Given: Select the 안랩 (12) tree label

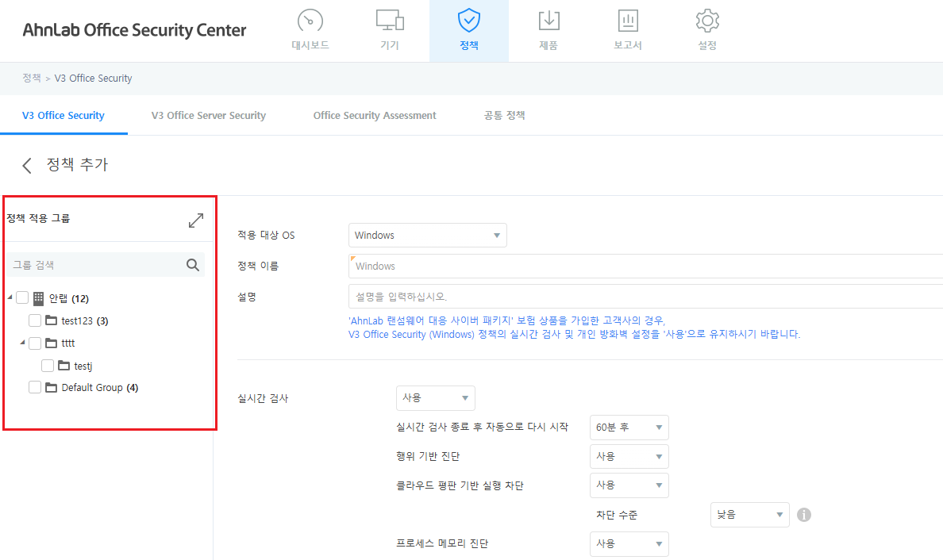Looking at the screenshot, I should pos(68,298).
